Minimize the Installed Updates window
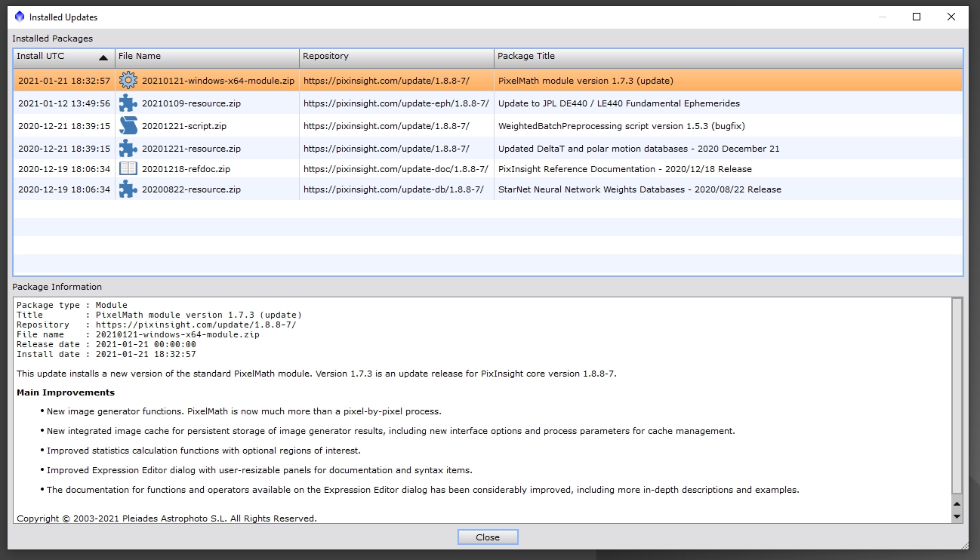This screenshot has height=560, width=980. pos(882,17)
